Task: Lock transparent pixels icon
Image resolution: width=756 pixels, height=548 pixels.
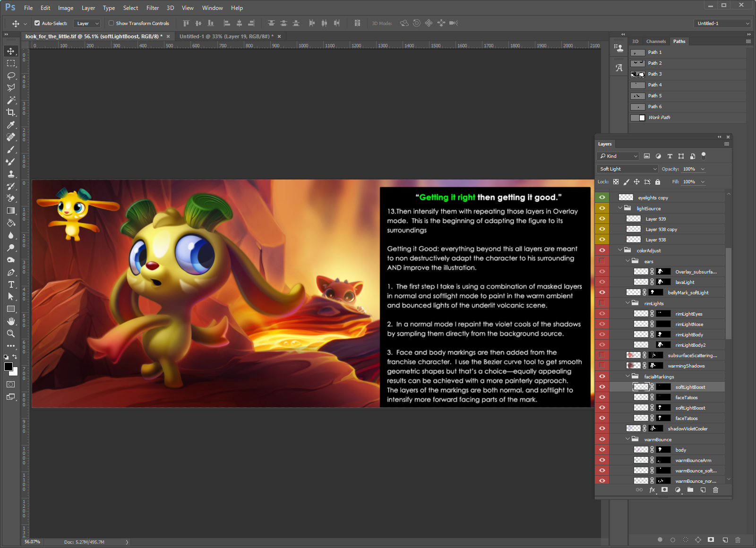Action: (616, 182)
